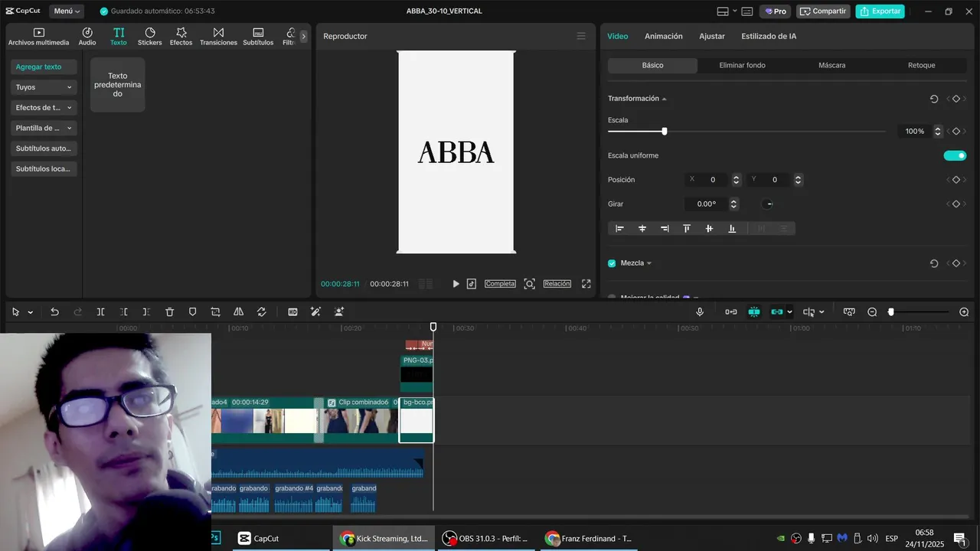980x551 pixels.
Task: Toggle the Transformación keyframe diamond
Action: (x=956, y=99)
